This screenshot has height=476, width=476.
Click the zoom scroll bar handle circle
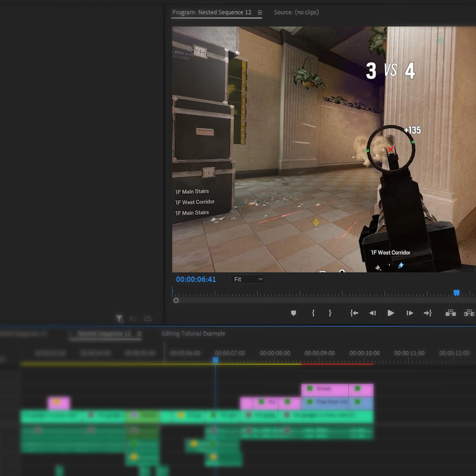(176, 300)
